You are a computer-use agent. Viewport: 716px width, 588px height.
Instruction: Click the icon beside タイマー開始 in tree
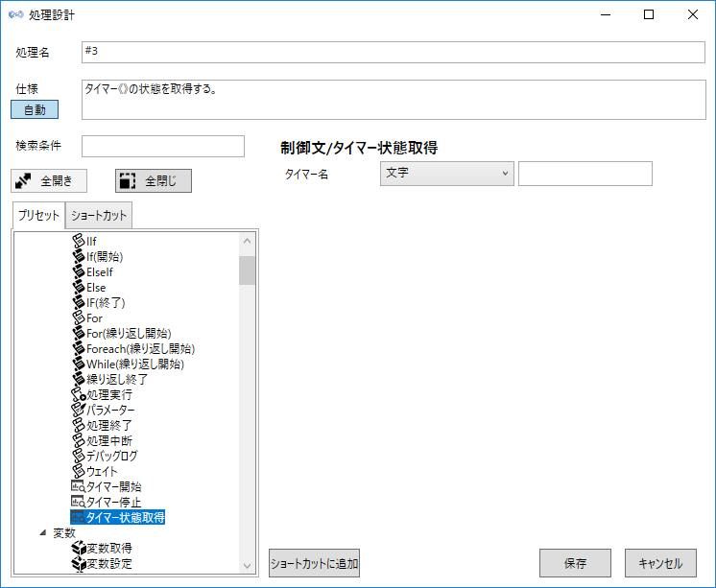78,486
